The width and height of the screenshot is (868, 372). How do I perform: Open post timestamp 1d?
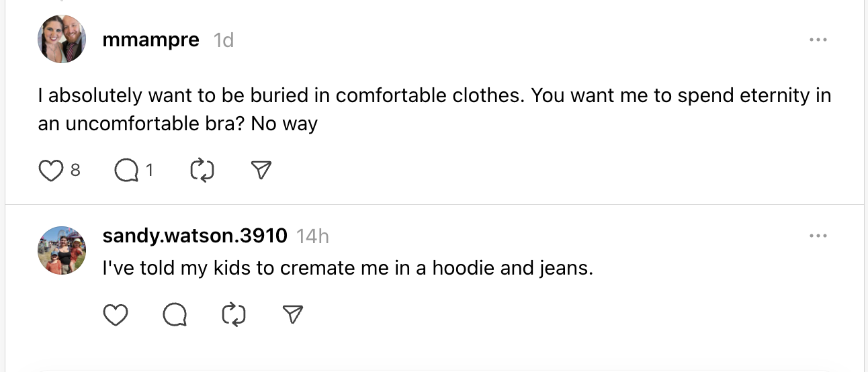coord(224,40)
